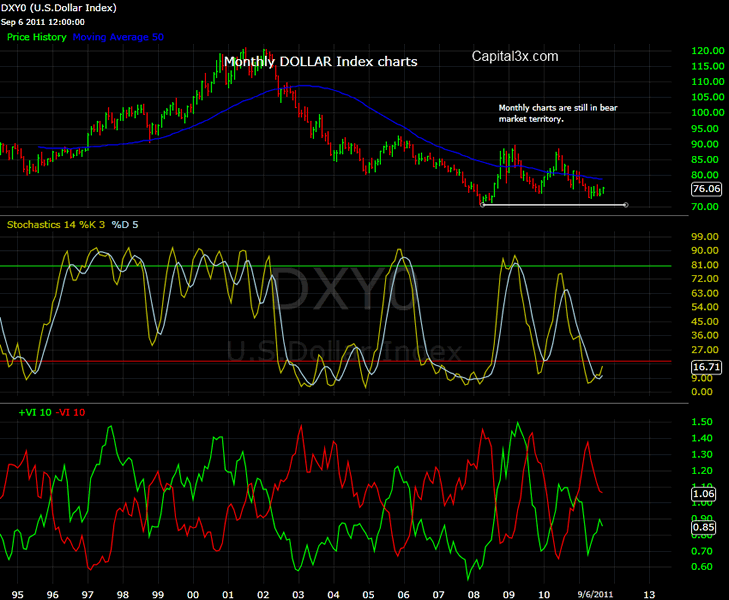This screenshot has height=600, width=729.
Task: Click the Stochastics 14 %K 3 label
Action: click(x=55, y=225)
